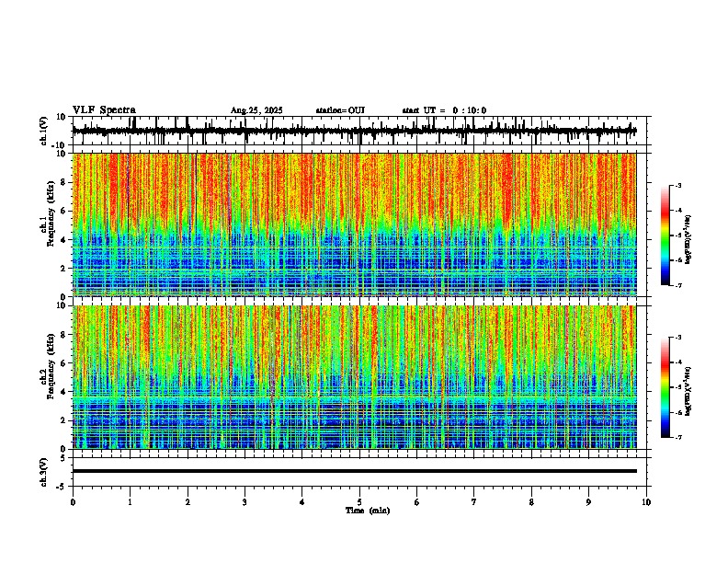Click the 8 kHz tick on ch.1 frequency axis

tap(64, 182)
